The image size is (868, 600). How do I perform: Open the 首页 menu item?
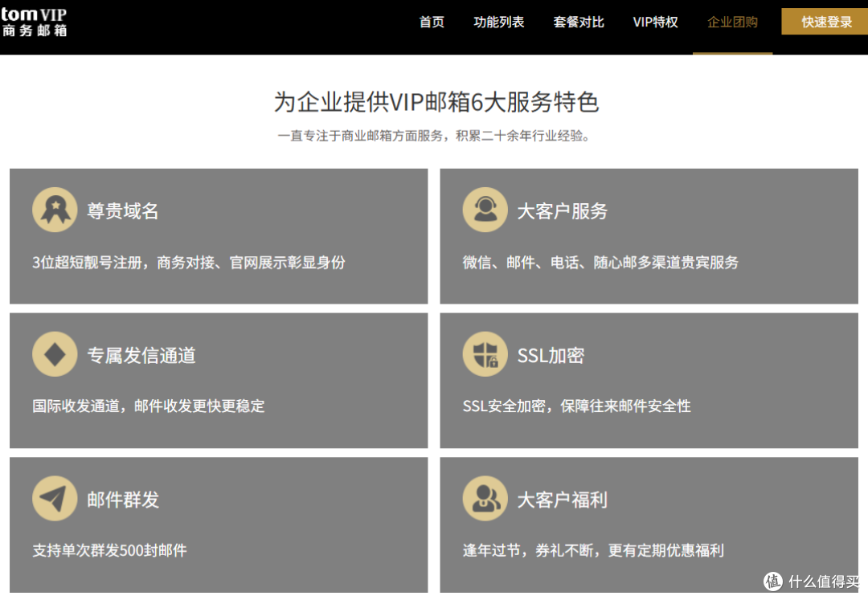(432, 22)
